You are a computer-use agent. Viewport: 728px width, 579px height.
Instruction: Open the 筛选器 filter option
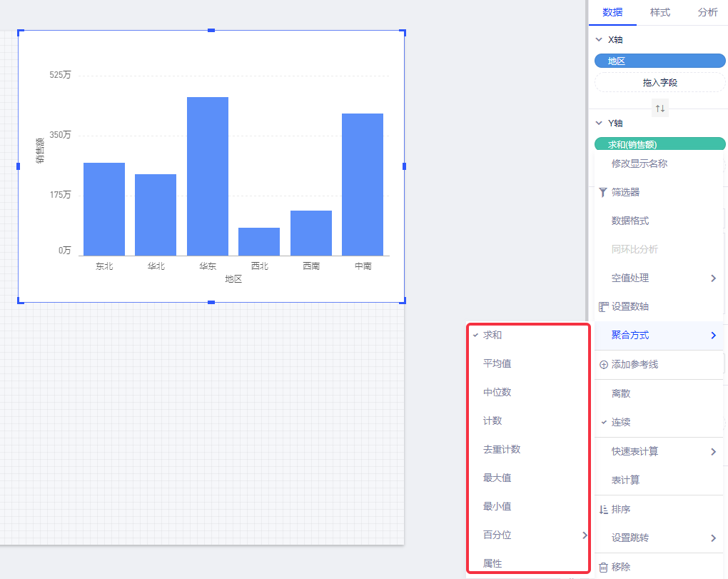click(625, 192)
